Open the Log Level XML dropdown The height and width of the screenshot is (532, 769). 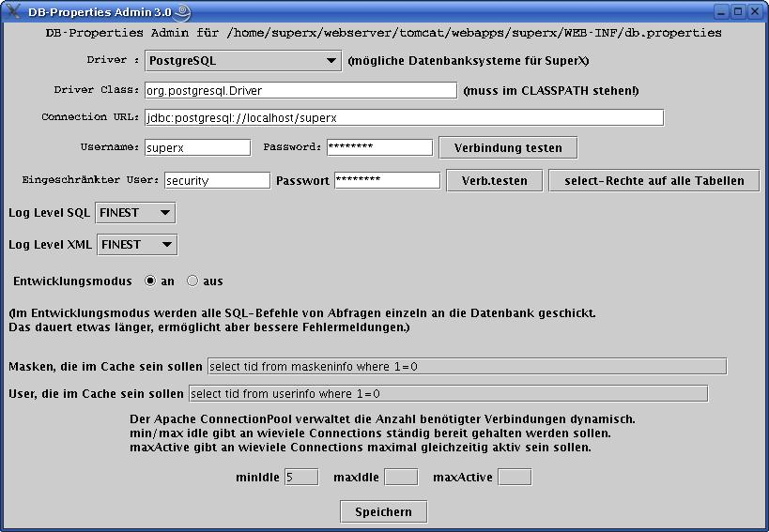[x=137, y=245]
